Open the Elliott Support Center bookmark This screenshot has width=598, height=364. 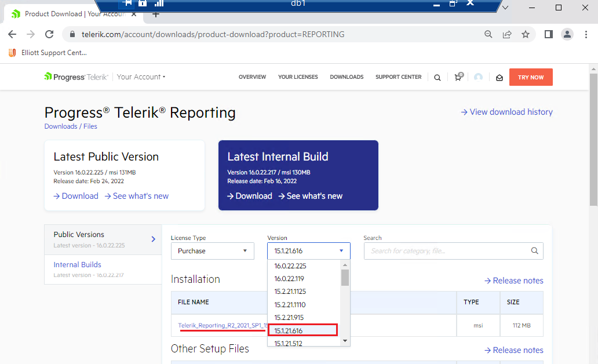pos(48,53)
